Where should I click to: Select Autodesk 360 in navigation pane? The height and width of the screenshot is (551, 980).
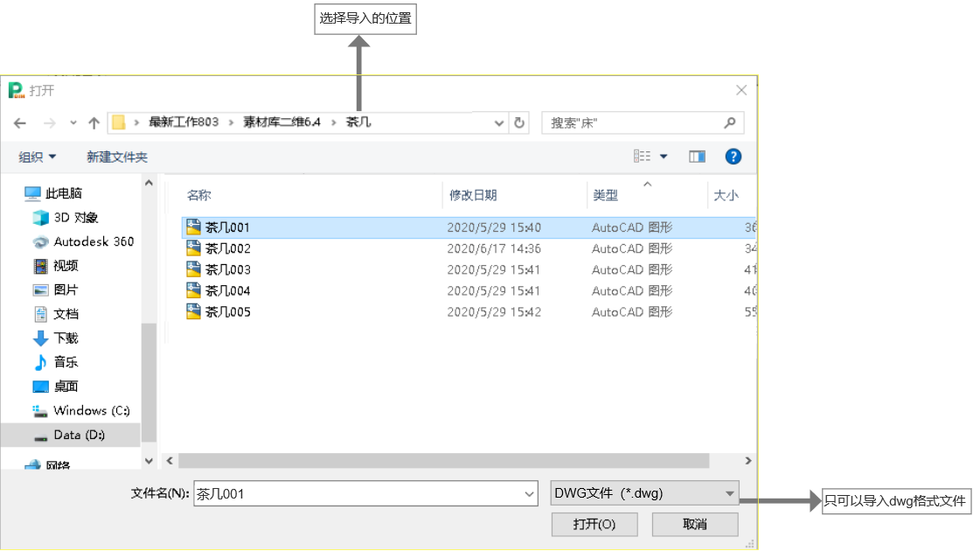[83, 241]
